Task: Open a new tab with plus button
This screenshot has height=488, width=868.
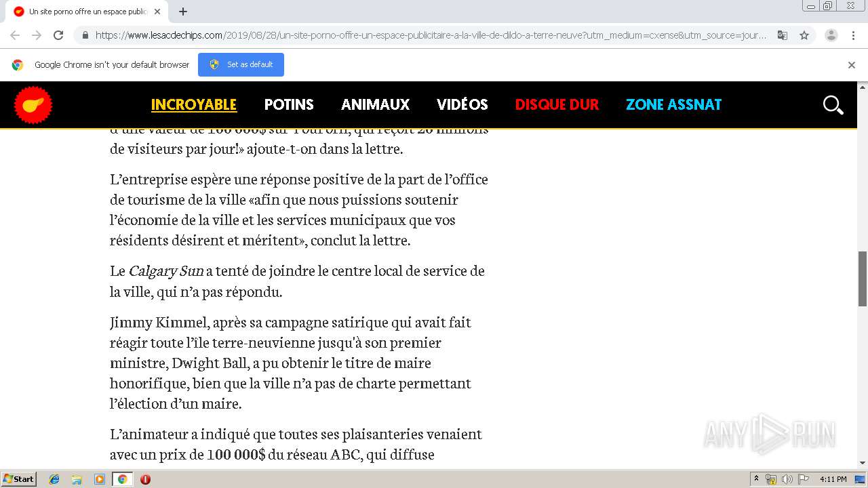Action: (x=183, y=12)
